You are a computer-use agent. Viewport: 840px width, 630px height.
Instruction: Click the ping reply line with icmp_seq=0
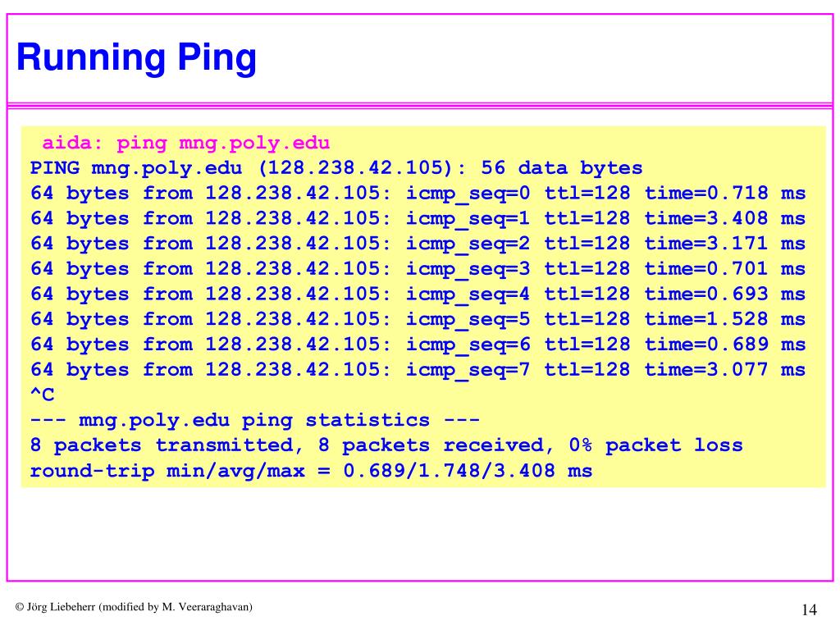tap(418, 194)
